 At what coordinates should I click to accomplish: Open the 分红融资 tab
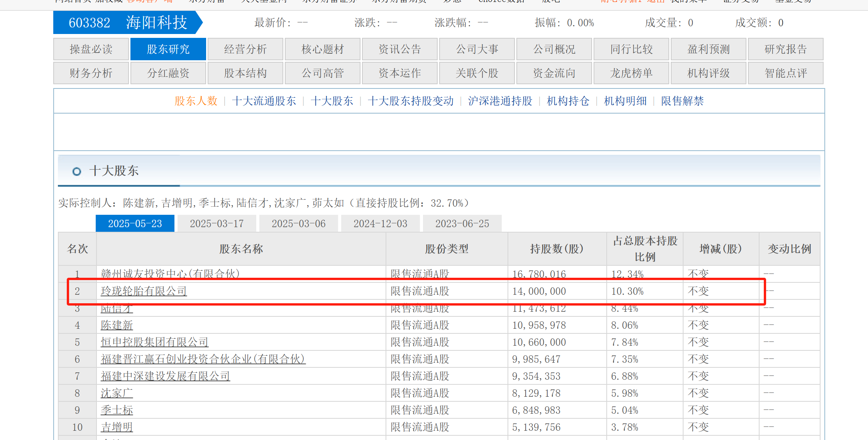(x=168, y=73)
